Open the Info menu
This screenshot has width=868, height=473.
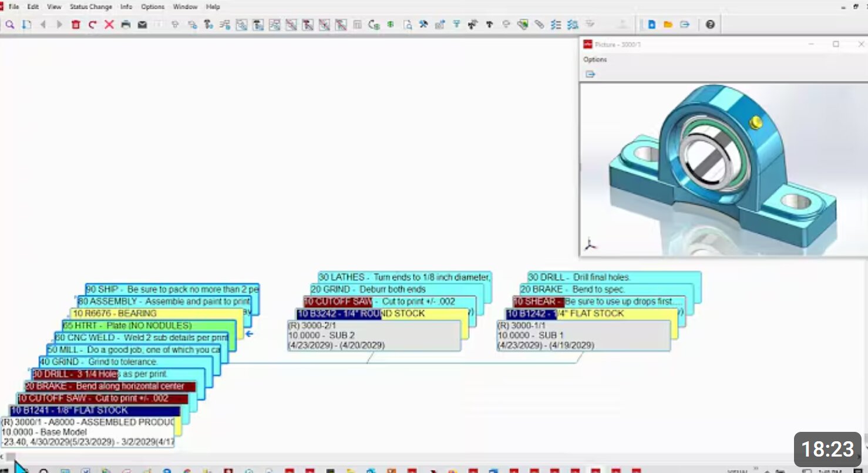[126, 7]
